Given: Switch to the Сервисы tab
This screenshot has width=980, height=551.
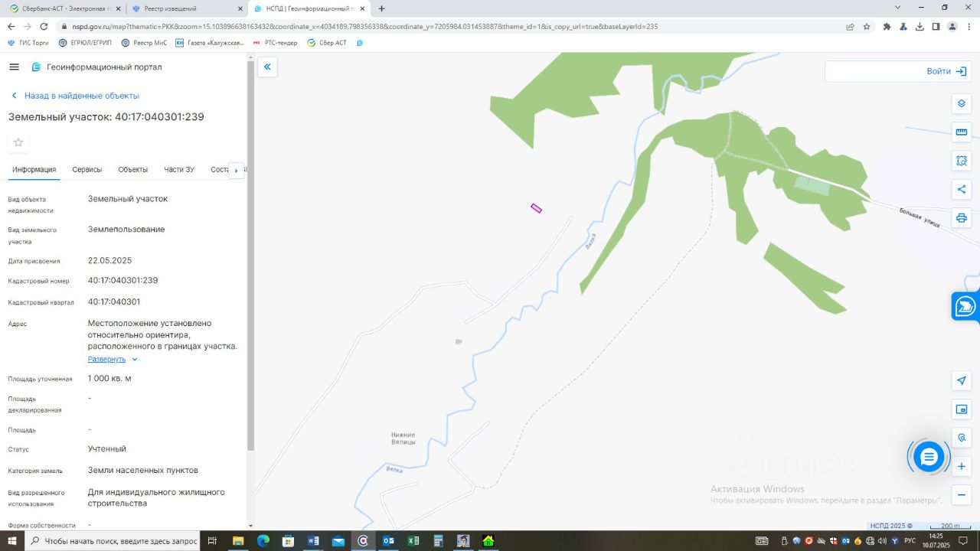Looking at the screenshot, I should click(x=87, y=170).
